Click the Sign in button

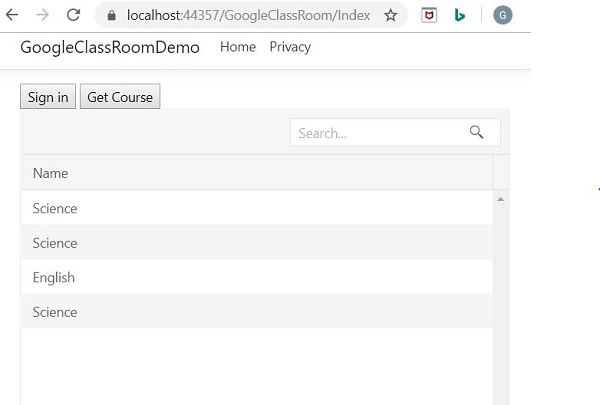point(48,96)
